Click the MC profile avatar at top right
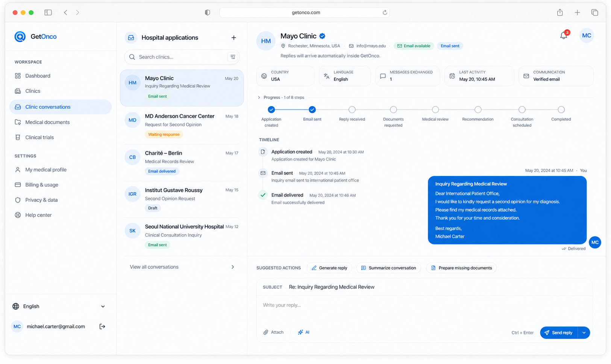 [587, 35]
